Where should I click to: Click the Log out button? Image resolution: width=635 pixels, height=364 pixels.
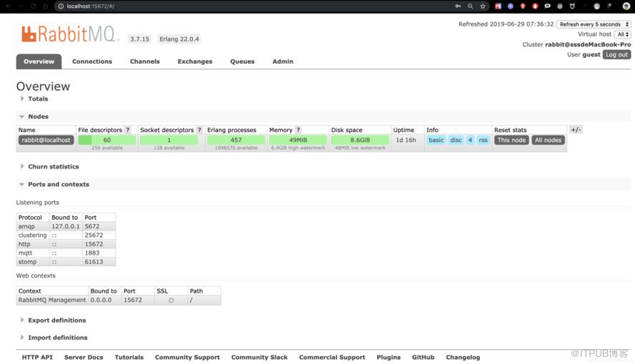pos(616,54)
